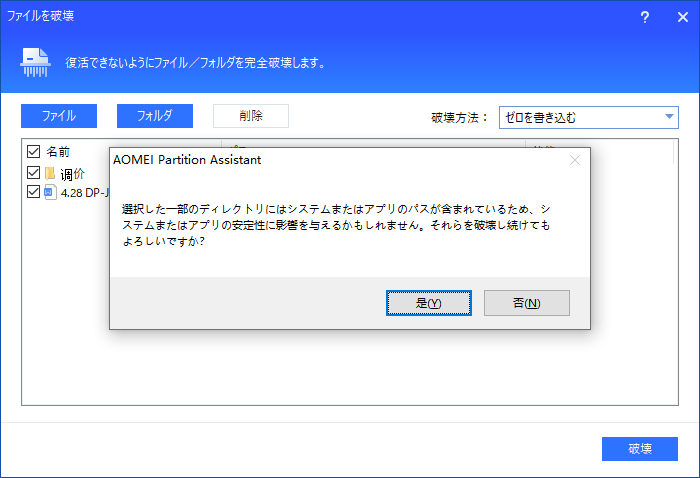700x478 pixels.
Task: Toggle the 名前 select-all checkbox
Action: [33, 151]
